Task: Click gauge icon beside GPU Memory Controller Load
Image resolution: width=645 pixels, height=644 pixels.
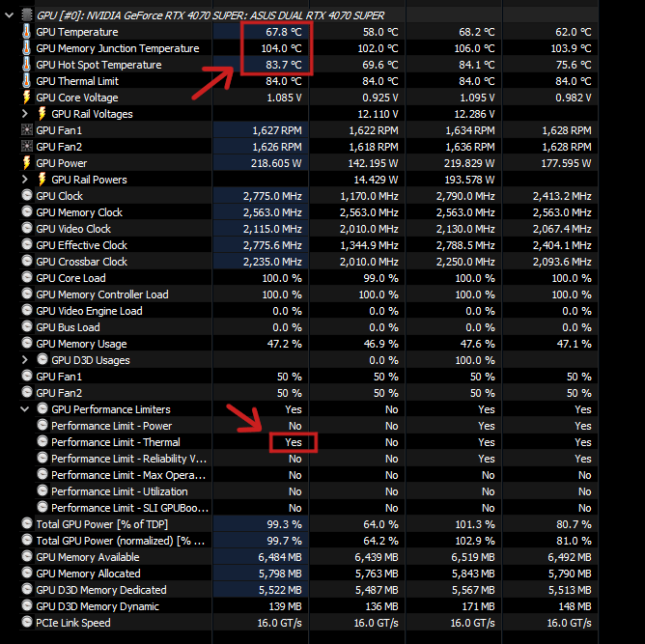Action: click(27, 294)
